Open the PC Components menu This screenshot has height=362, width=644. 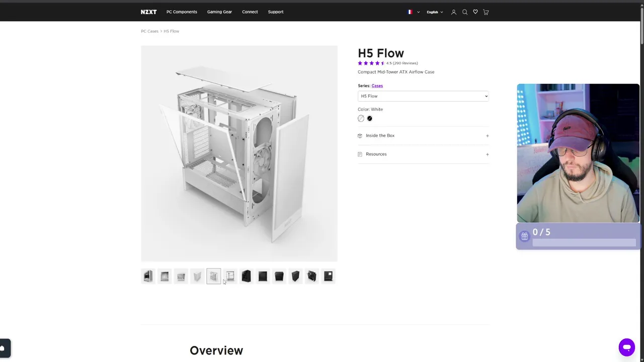pos(182,12)
